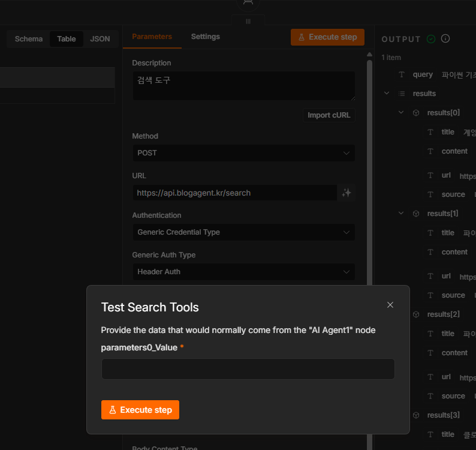Click the results[0] label

pos(444,113)
